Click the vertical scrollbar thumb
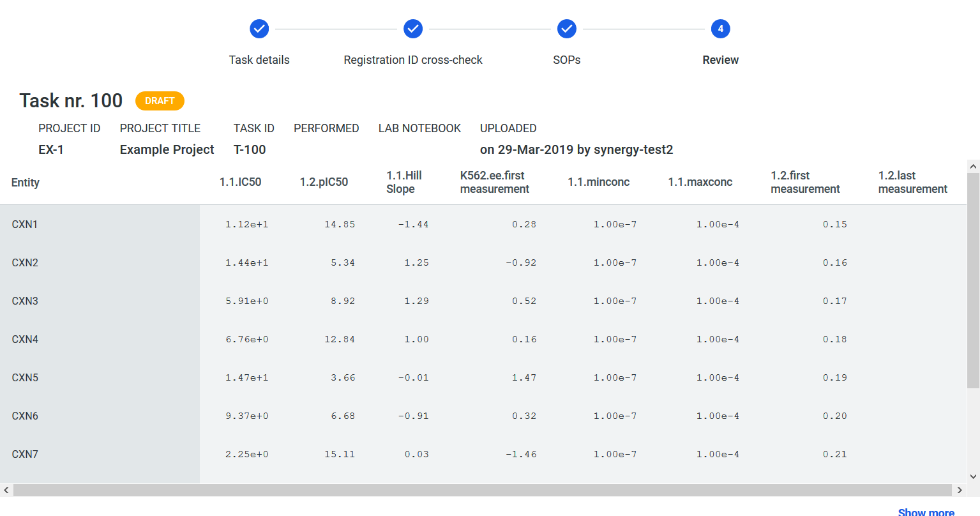This screenshot has width=980, height=516. pos(974,279)
